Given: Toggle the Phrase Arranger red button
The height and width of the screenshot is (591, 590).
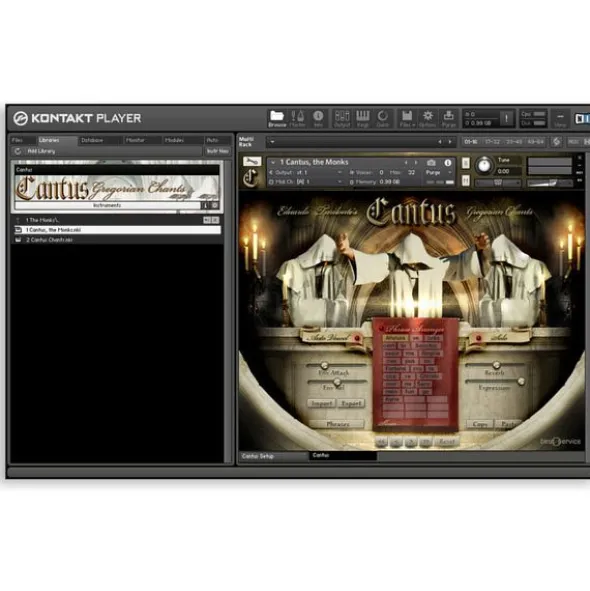Looking at the screenshot, I should (x=382, y=328).
